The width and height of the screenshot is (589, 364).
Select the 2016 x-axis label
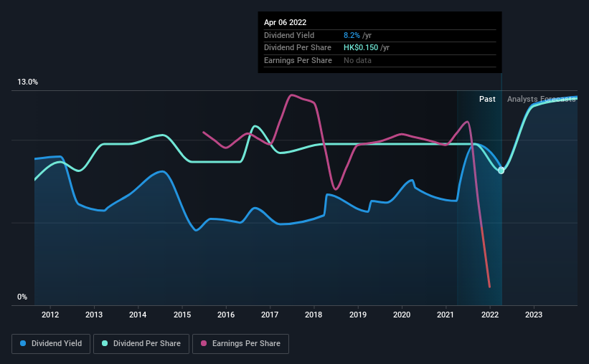[226, 315]
